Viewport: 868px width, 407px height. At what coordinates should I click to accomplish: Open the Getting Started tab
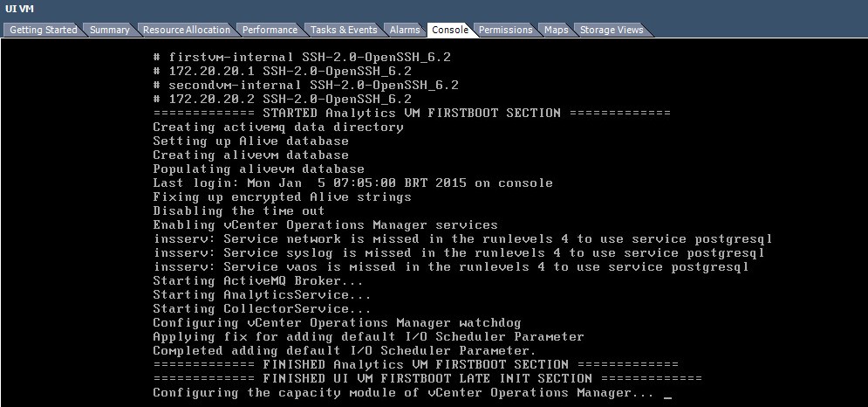[44, 30]
